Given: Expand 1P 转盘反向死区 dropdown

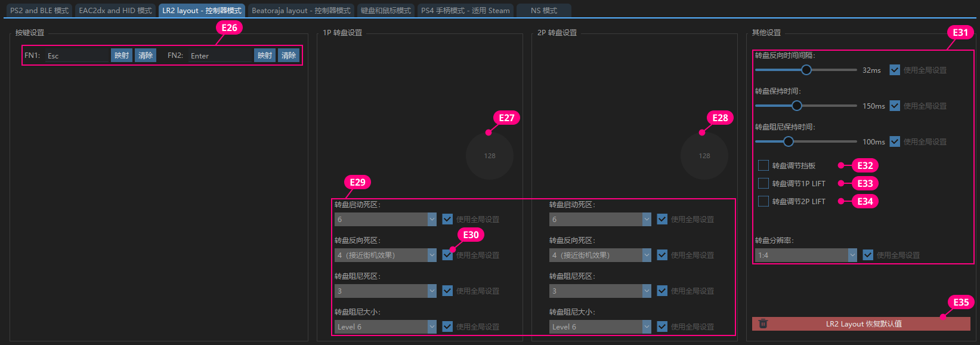Looking at the screenshot, I should click(385, 255).
